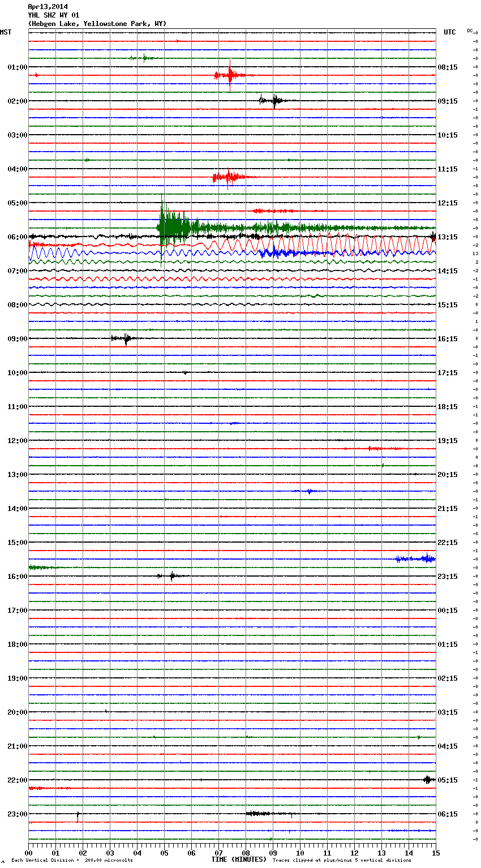Click the "UTC" time zone header

(450, 32)
